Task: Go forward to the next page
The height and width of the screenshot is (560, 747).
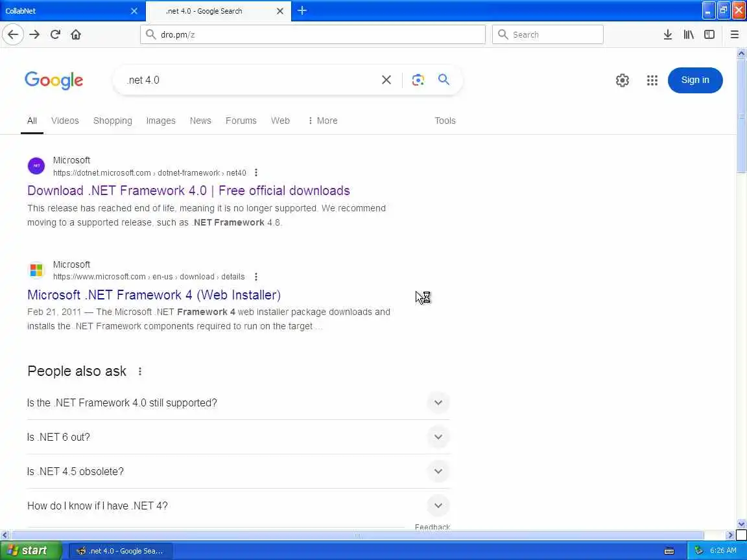Action: 34,34
